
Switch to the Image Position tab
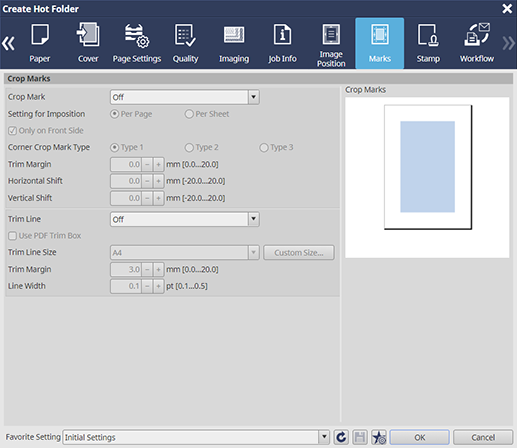click(331, 43)
